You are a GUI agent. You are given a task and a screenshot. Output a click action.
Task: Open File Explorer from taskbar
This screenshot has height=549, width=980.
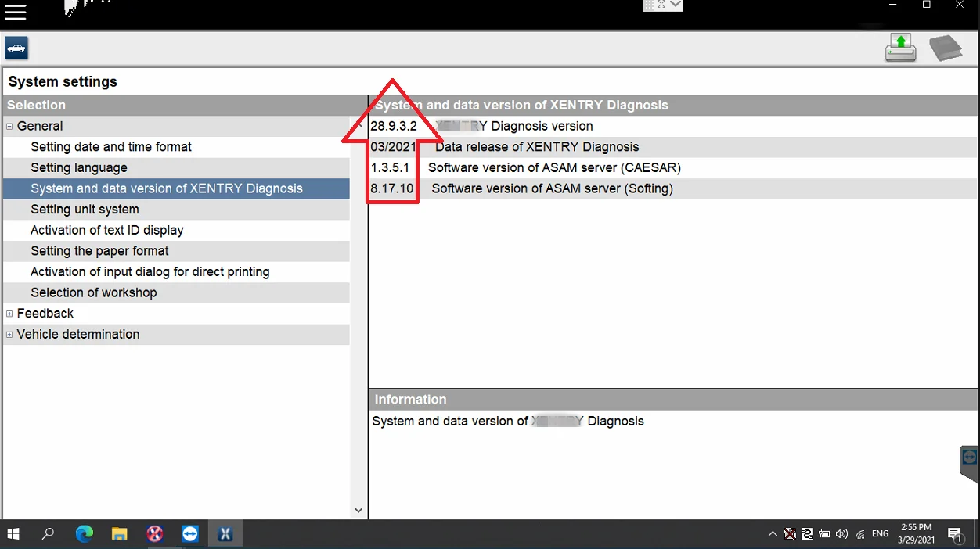pyautogui.click(x=119, y=534)
